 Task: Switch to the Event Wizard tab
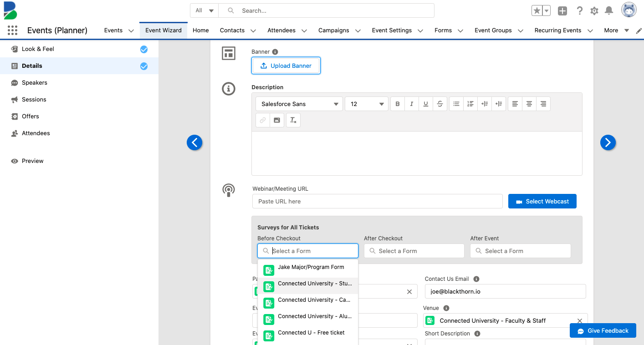coord(164,30)
